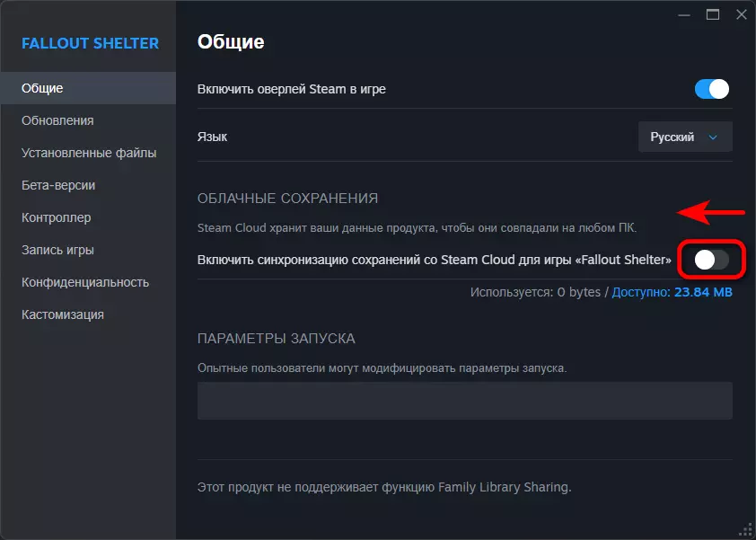The width and height of the screenshot is (756, 540).
Task: Select the Контроллер section
Action: pos(57,217)
